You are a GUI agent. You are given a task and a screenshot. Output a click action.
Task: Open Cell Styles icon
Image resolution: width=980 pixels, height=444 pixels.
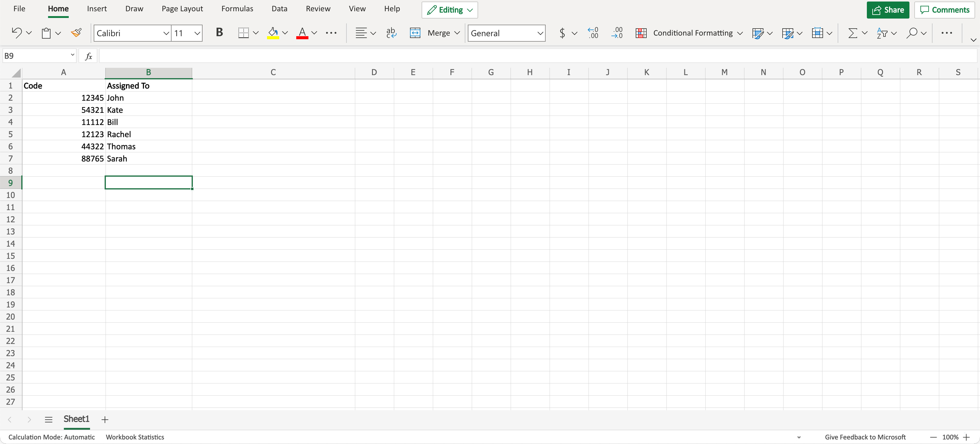[x=758, y=33]
